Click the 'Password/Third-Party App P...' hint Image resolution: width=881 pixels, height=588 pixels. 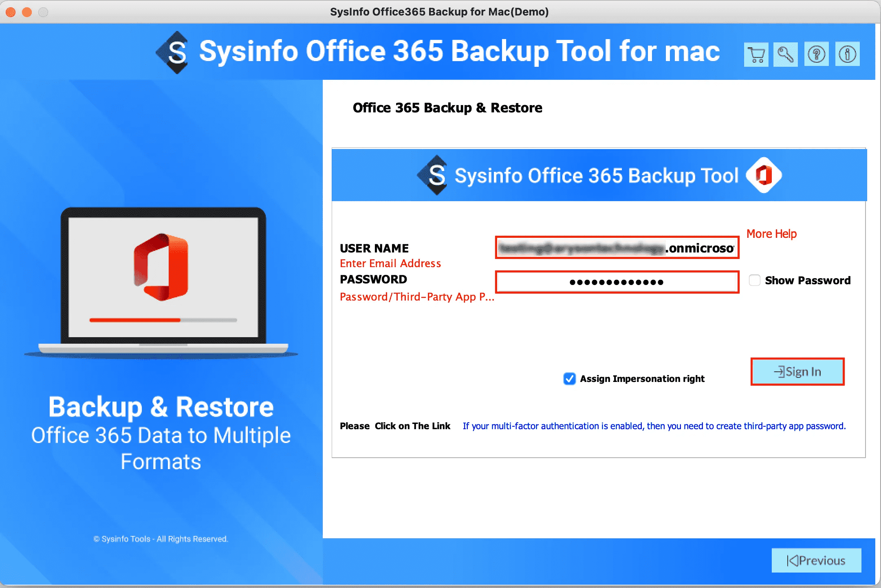pyautogui.click(x=417, y=297)
